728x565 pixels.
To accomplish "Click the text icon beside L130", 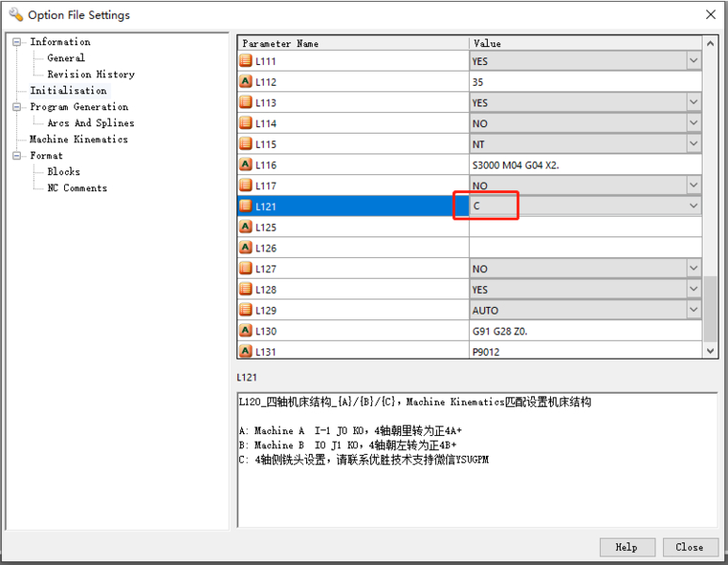I will pyautogui.click(x=246, y=331).
